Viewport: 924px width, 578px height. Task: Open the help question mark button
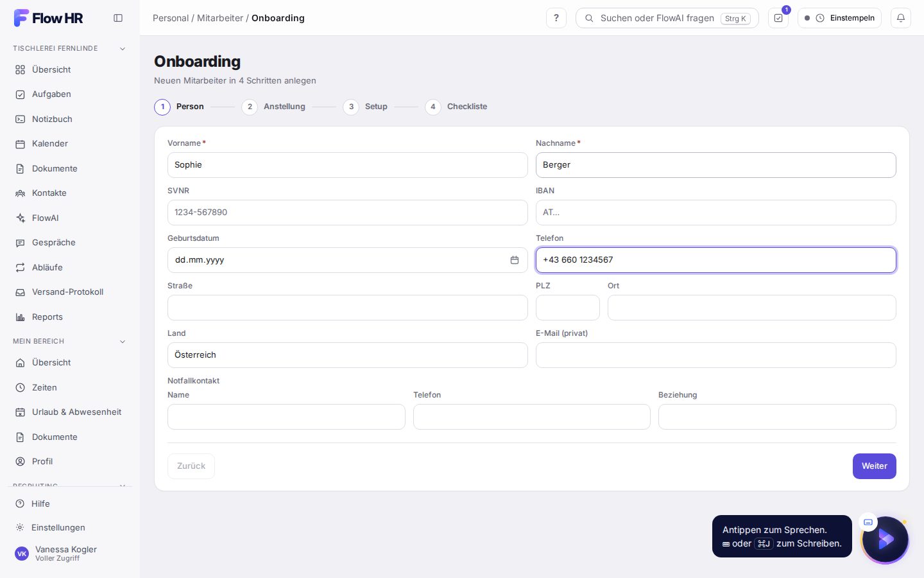pyautogui.click(x=556, y=18)
